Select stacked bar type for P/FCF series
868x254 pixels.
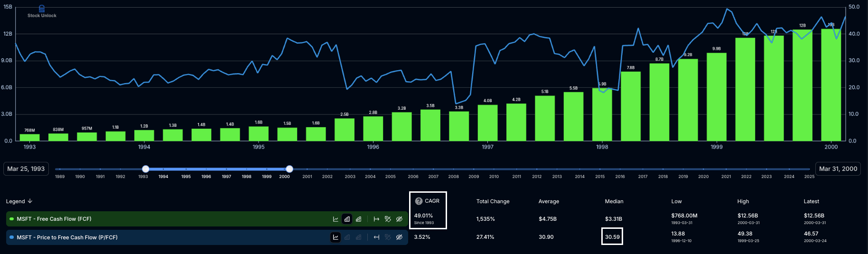point(358,237)
